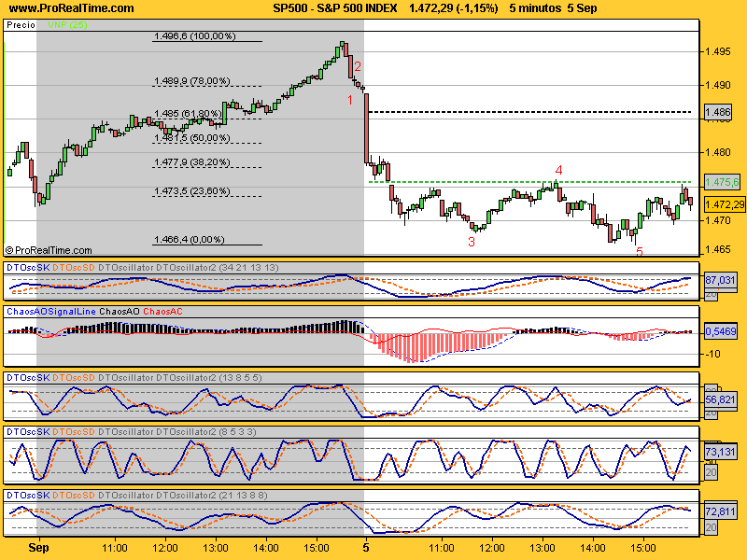Image resolution: width=747 pixels, height=560 pixels.
Task: Click the bold 5 date marker on axis
Action: 366,548
